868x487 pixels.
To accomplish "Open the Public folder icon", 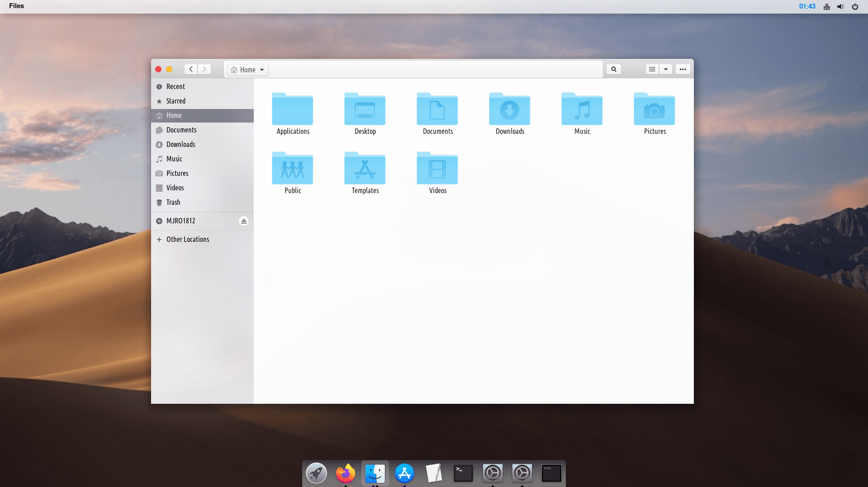I will (292, 169).
